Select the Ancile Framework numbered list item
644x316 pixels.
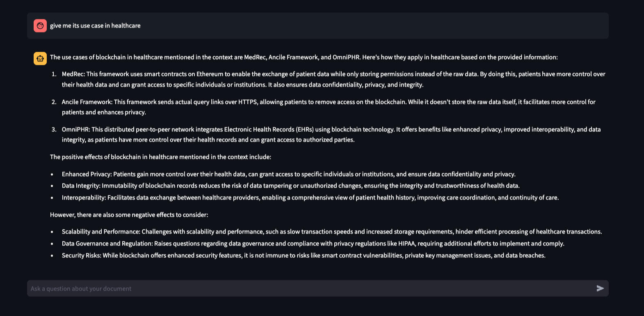point(328,107)
